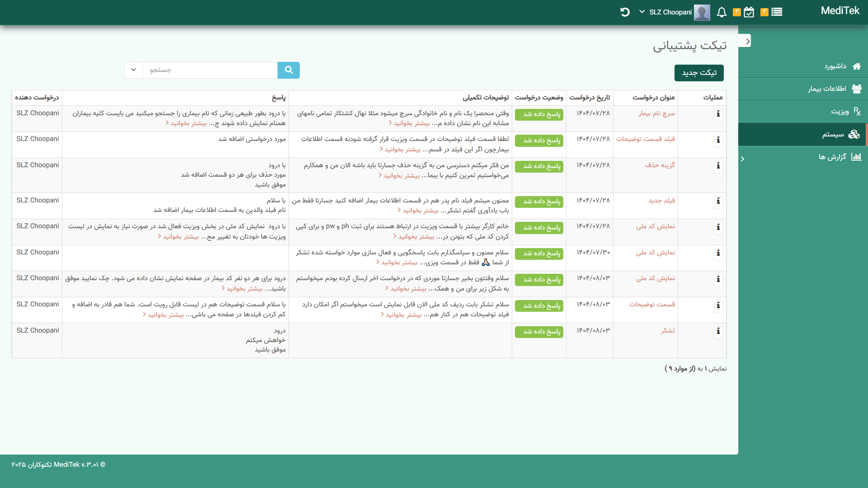Collapse the sidebar with chevron toggle
This screenshot has height=488, width=868.
tap(748, 41)
